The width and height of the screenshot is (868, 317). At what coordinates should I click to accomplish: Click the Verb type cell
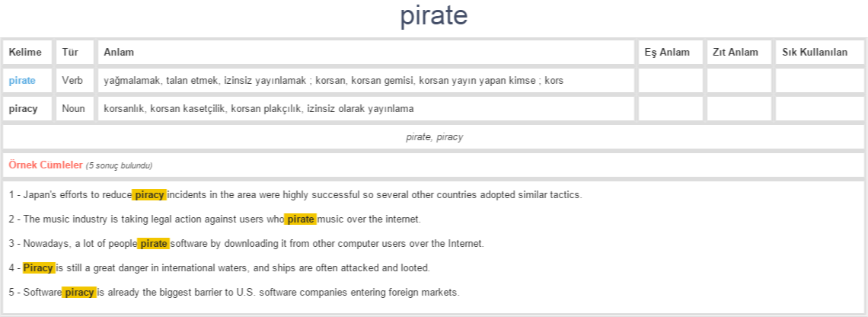point(72,81)
